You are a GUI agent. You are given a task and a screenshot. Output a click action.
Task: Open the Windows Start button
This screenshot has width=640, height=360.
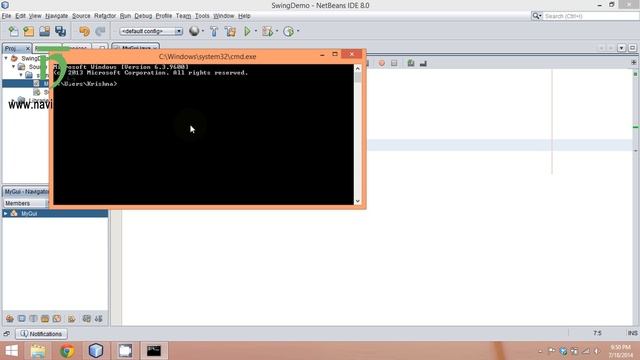click(x=12, y=351)
